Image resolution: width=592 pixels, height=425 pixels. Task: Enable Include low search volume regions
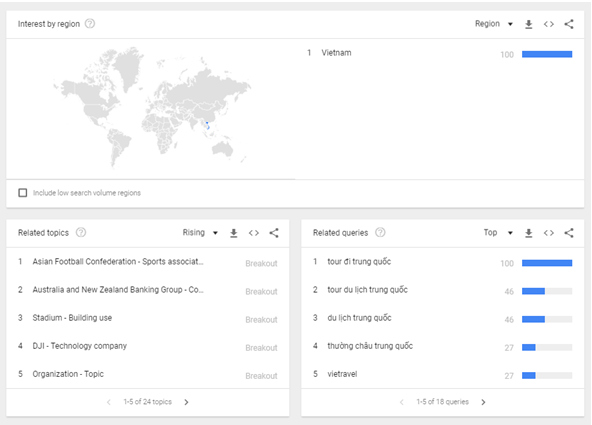pyautogui.click(x=23, y=193)
